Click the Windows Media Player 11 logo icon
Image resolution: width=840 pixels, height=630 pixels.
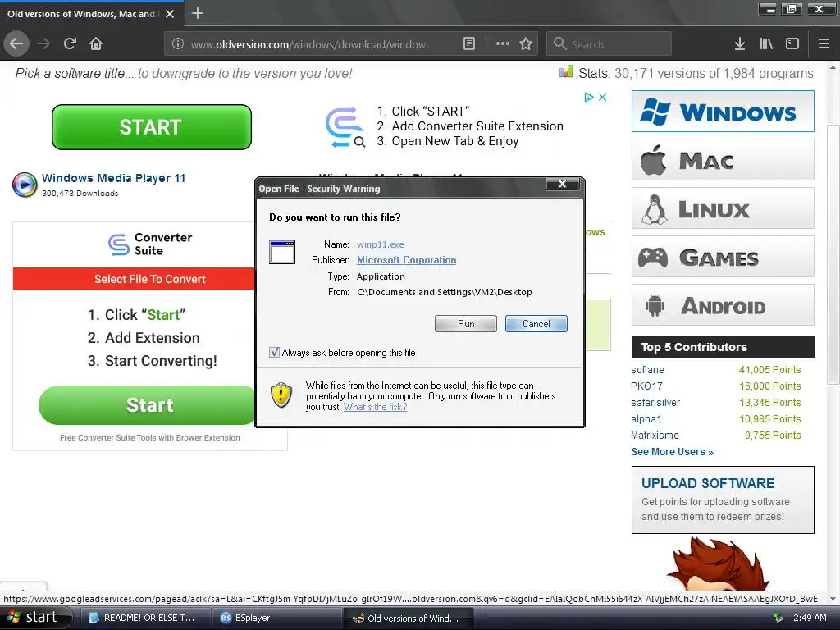coord(25,185)
